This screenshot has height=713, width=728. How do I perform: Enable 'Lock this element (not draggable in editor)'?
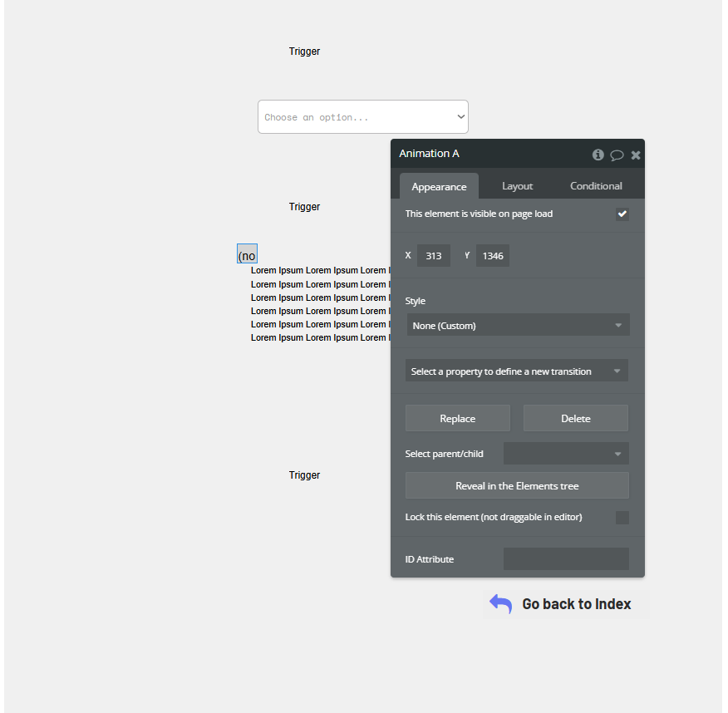click(x=622, y=517)
